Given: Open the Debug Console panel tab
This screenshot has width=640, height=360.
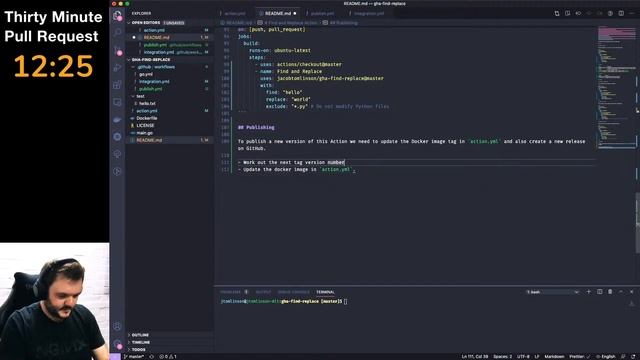Looking at the screenshot, I should click(x=293, y=292).
